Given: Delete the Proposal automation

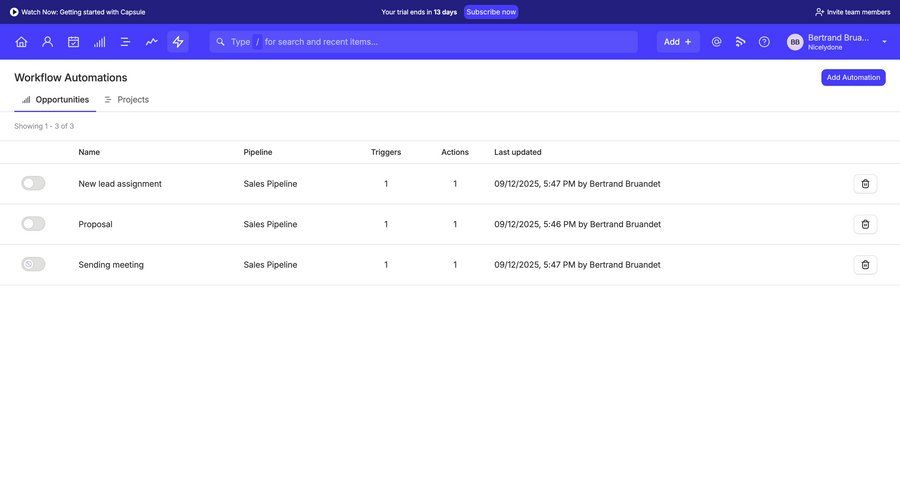Looking at the screenshot, I should tap(865, 224).
